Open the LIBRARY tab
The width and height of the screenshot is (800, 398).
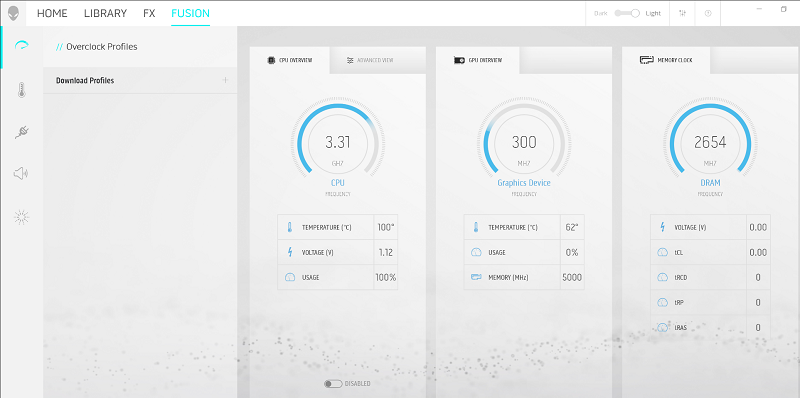click(105, 13)
